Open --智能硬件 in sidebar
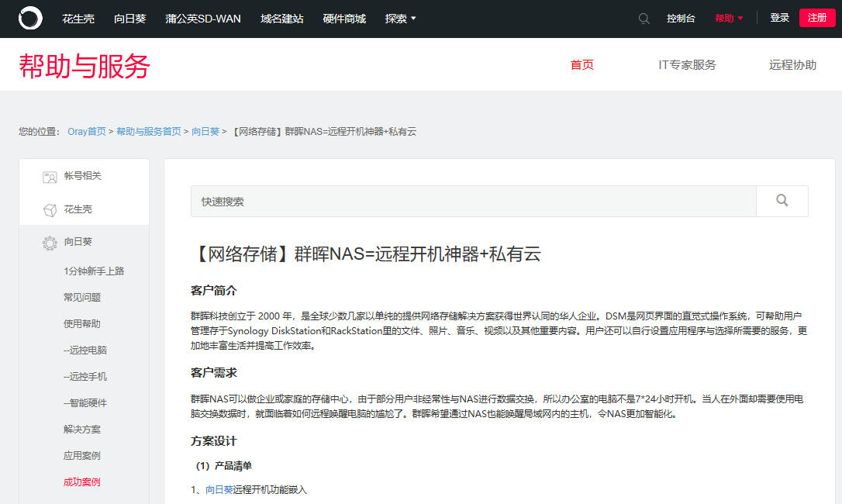The image size is (842, 504). 85,403
